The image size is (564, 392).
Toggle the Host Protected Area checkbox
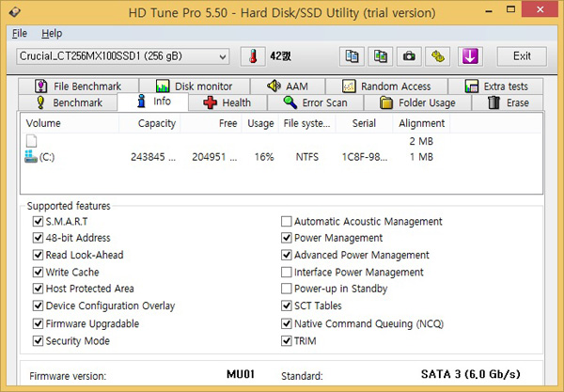(x=38, y=289)
